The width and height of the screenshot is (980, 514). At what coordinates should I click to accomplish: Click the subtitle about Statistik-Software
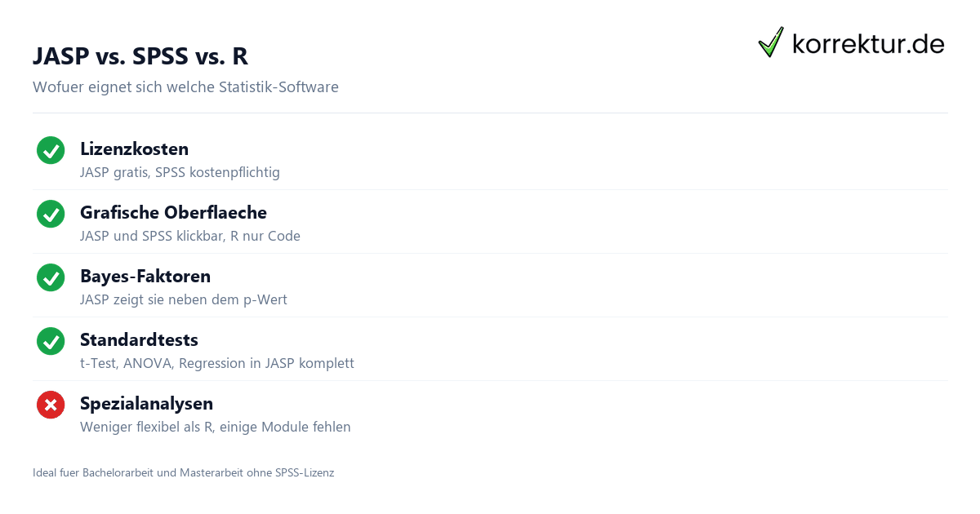coord(185,86)
